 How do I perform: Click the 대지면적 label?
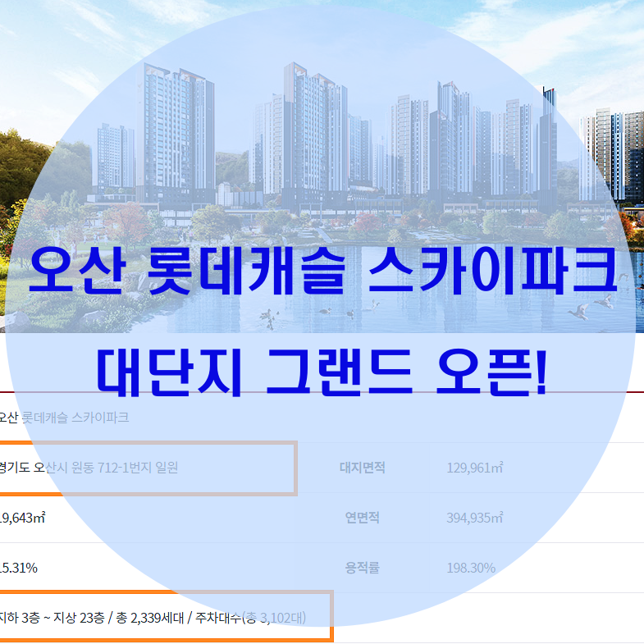point(363,468)
